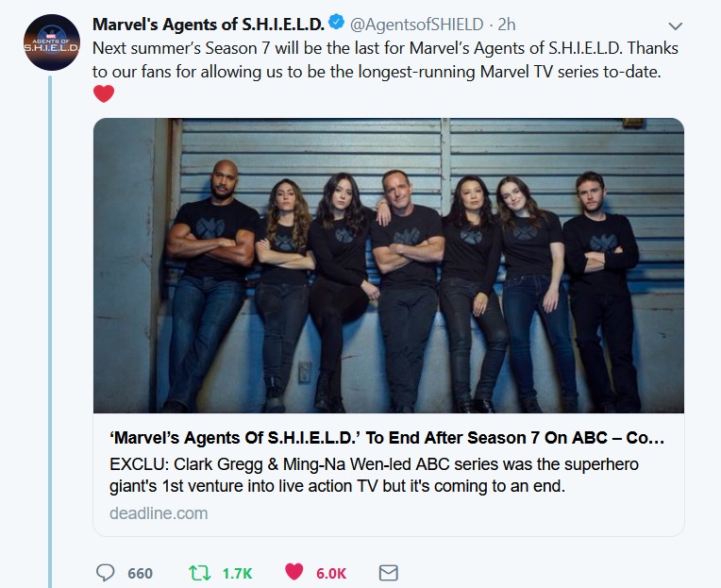Click the Marvel's Agents of S.H.I.E.L.D. display name

tap(209, 25)
